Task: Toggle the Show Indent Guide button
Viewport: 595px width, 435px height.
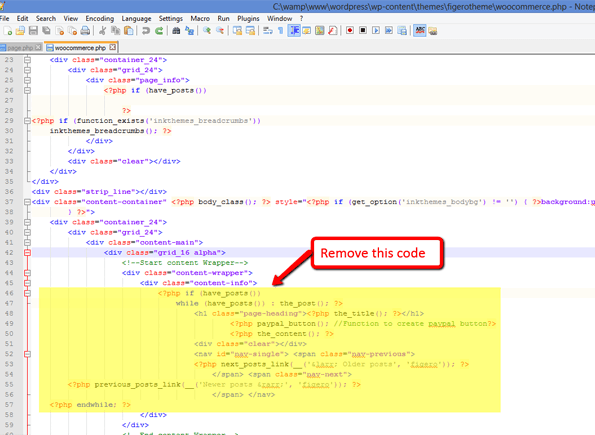Action: (294, 31)
